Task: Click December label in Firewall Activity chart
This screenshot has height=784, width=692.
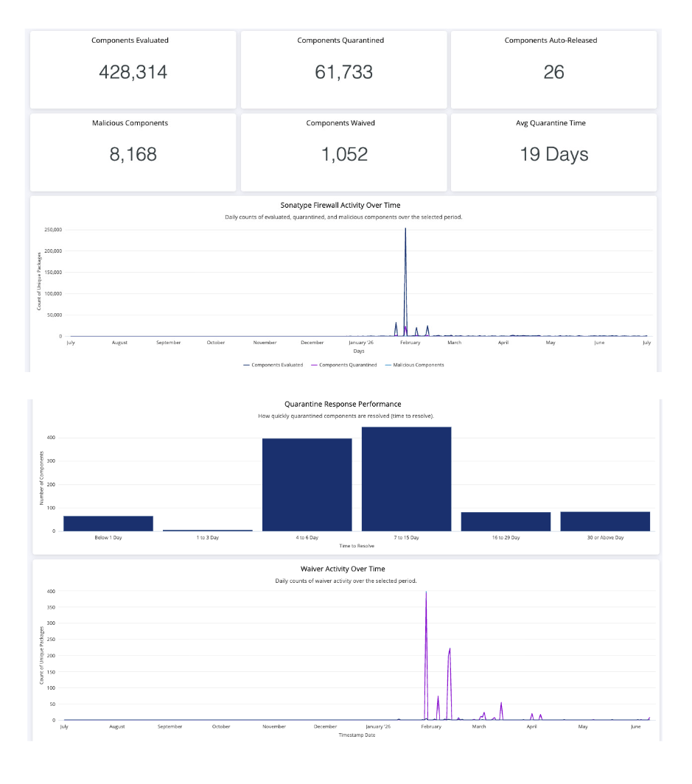Action: click(x=312, y=343)
